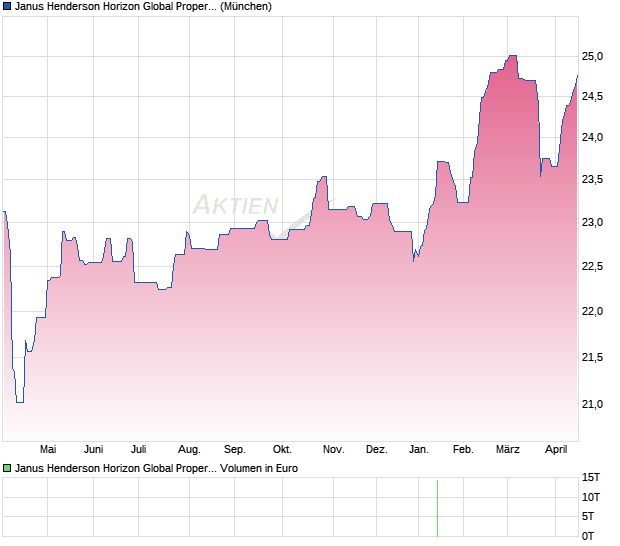Click the 25,0 price axis label
This screenshot has height=546, width=620.
click(x=592, y=57)
